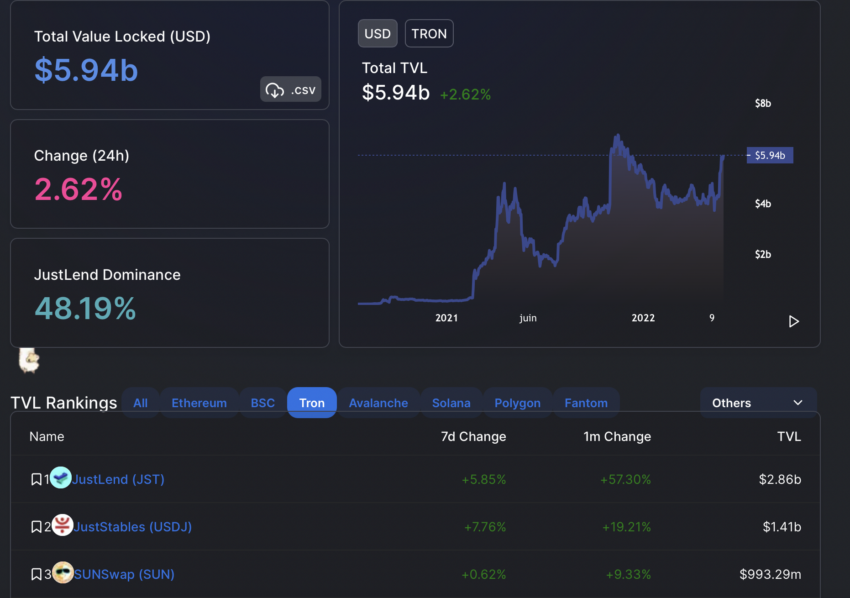
Task: Click the JustLend Dominance 48.19% value
Action: [85, 308]
